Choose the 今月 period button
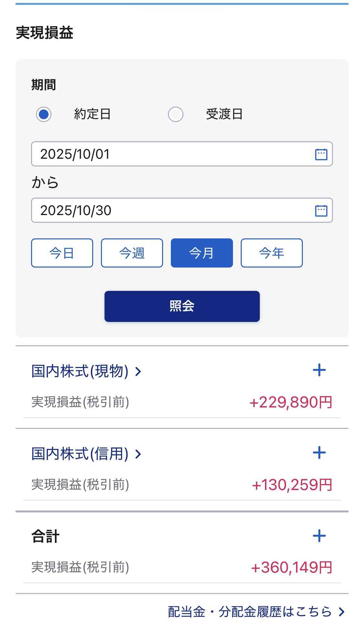This screenshot has width=364, height=629. pyautogui.click(x=202, y=253)
